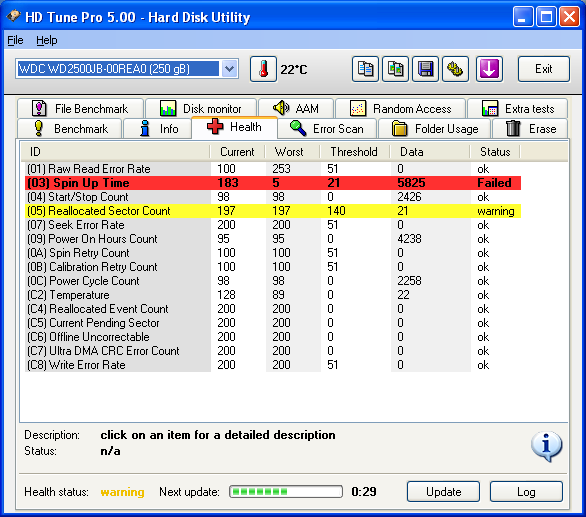Click the 2258 power cycle data value

click(x=409, y=281)
